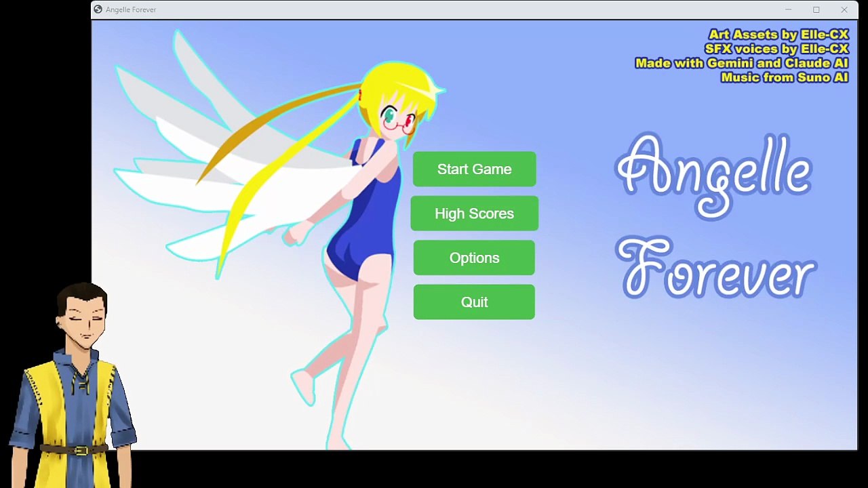
Task: Open the Options menu
Action: pyautogui.click(x=474, y=258)
